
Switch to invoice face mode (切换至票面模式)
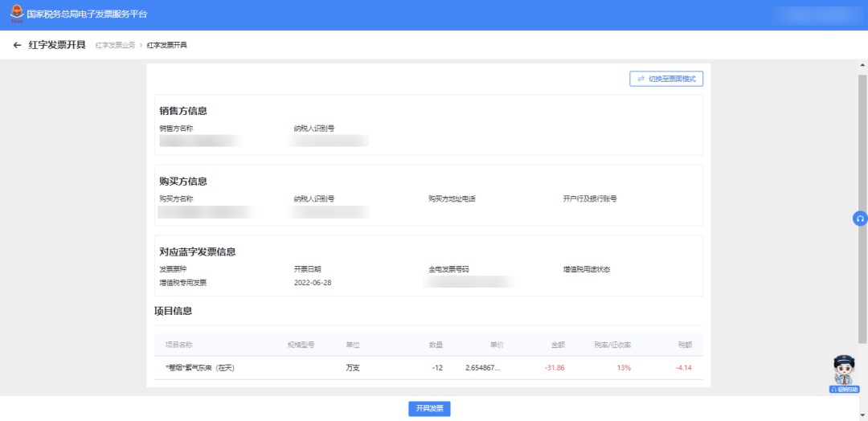[666, 79]
